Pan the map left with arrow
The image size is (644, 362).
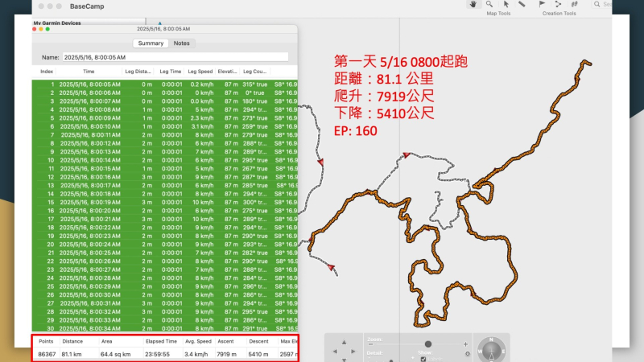click(x=335, y=352)
